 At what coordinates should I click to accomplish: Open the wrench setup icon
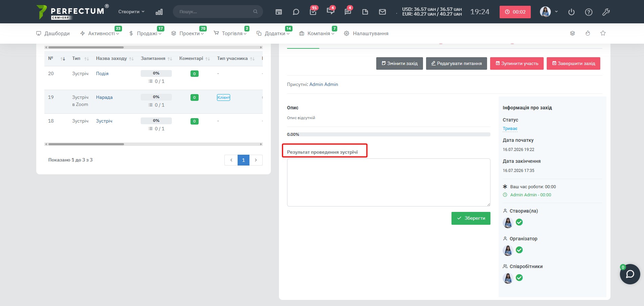(x=606, y=12)
